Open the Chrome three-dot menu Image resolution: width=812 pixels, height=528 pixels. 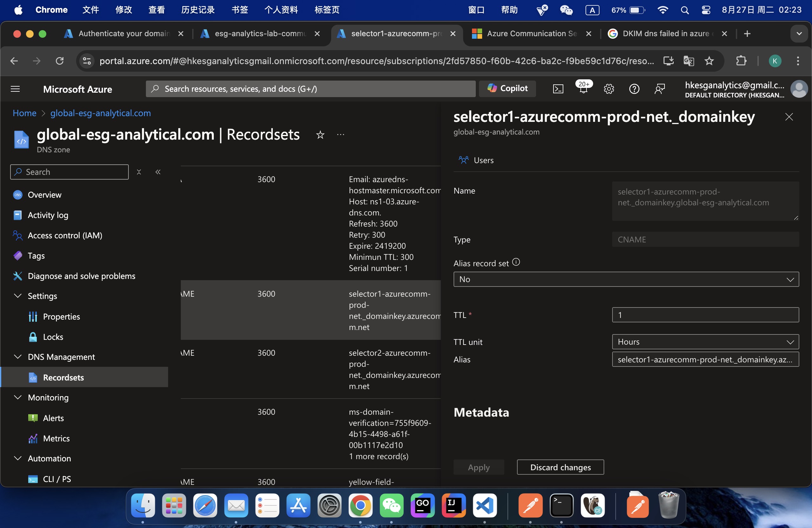[x=798, y=61]
